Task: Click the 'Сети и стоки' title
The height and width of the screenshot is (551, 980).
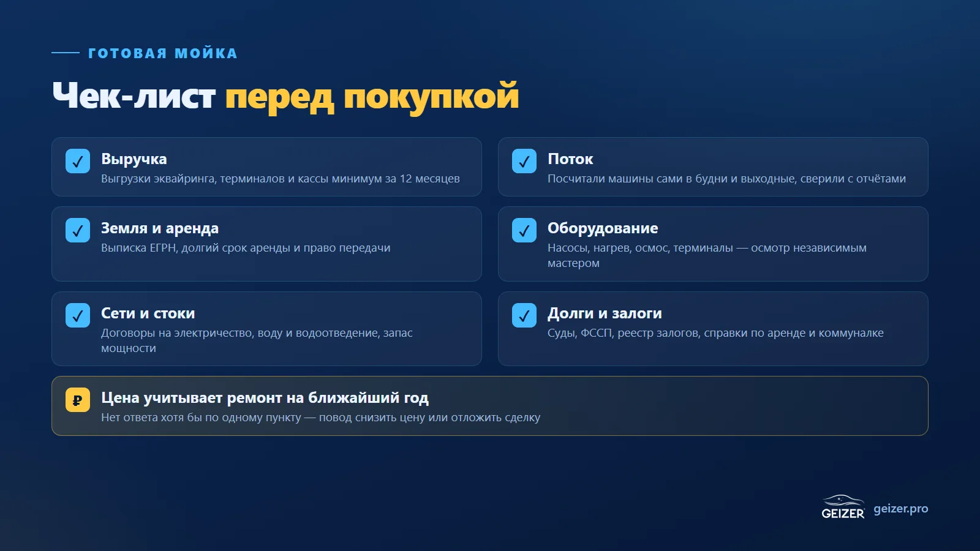Action: [148, 313]
